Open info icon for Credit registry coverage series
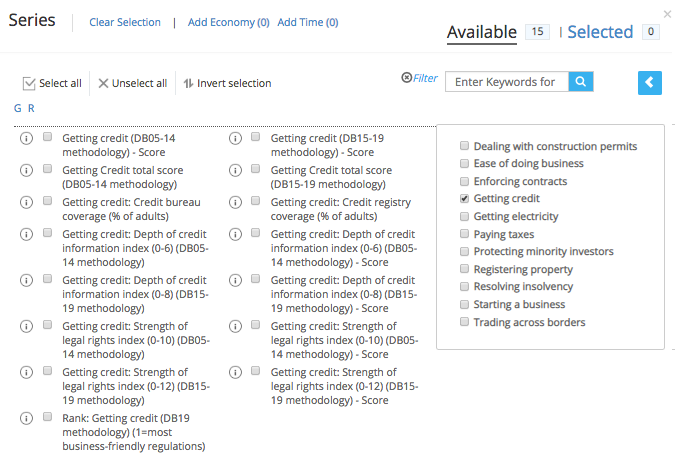This screenshot has width=680, height=465. (235, 202)
